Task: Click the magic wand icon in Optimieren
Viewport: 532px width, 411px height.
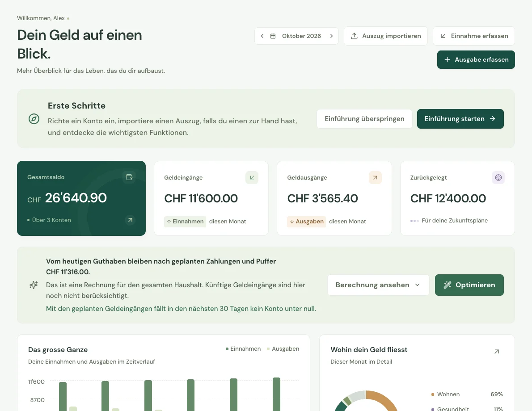Action: point(448,285)
